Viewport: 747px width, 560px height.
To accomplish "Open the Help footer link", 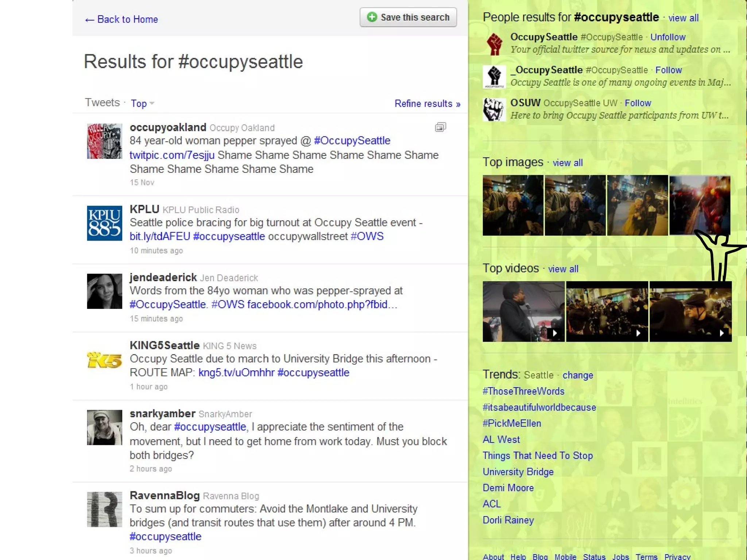I will tap(518, 557).
